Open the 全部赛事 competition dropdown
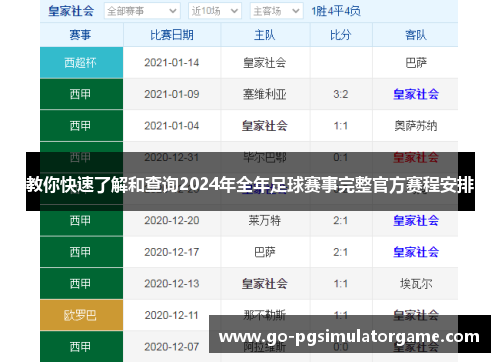This screenshot has width=500, height=362. coord(142,11)
